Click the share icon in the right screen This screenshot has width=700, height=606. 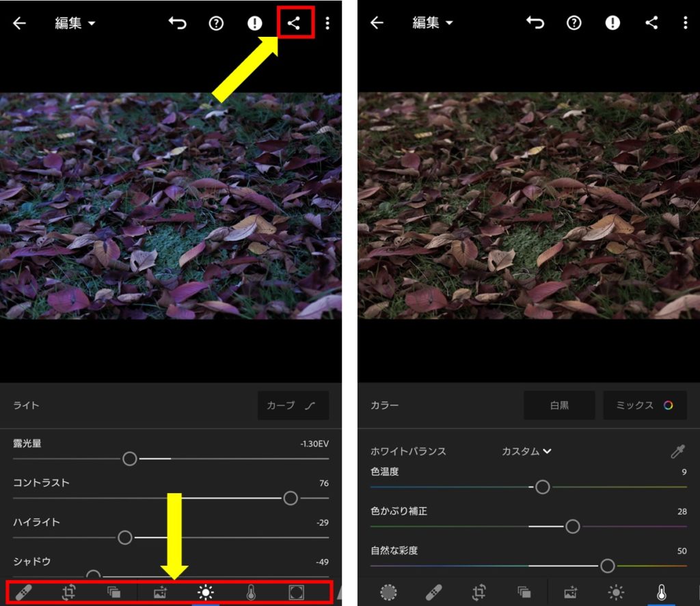651,23
